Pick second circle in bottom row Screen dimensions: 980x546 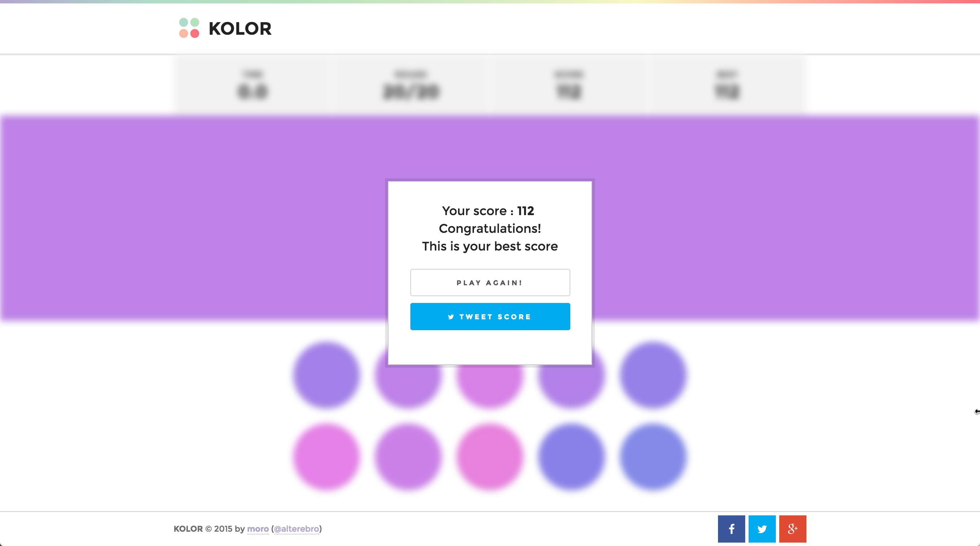tap(407, 456)
